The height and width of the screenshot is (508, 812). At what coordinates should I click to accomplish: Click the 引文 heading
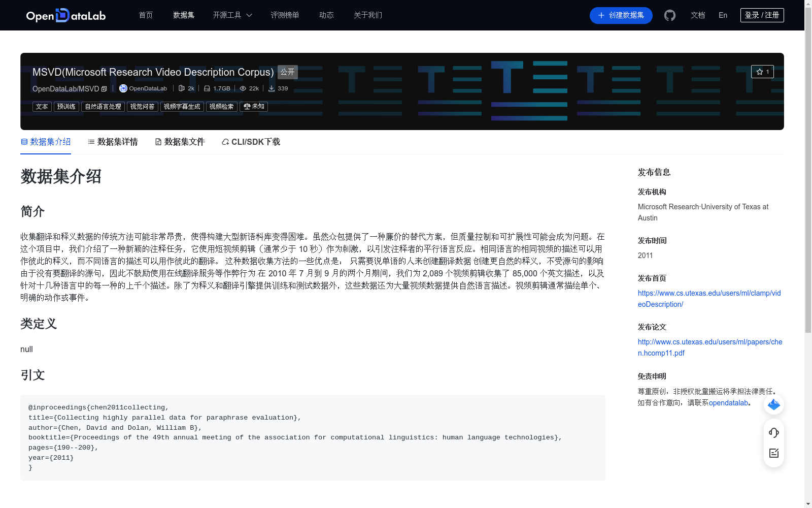[32, 375]
